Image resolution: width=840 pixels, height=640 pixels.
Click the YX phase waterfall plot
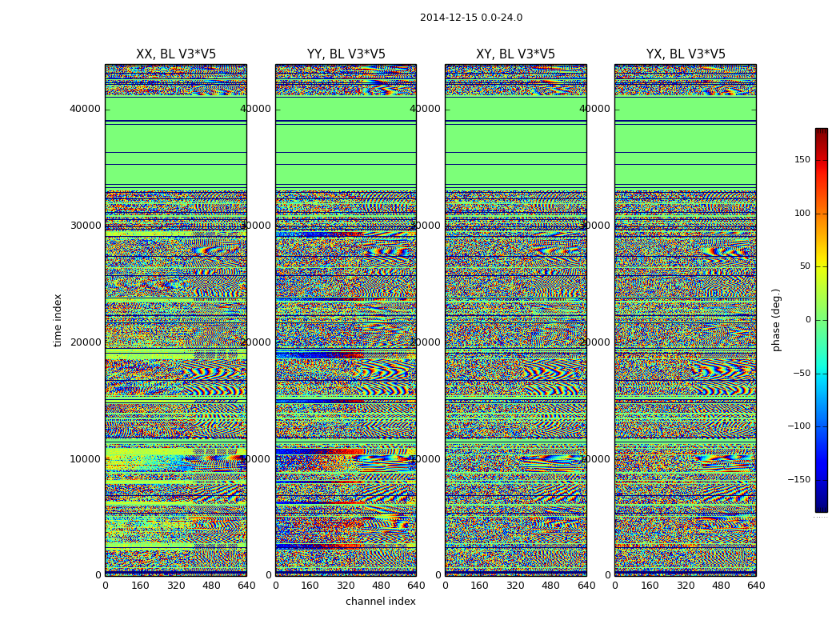(686, 320)
